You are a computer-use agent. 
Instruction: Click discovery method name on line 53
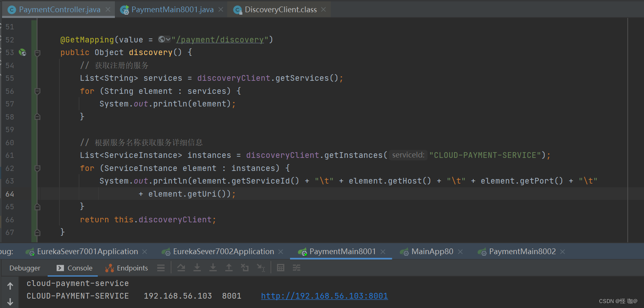tap(151, 52)
